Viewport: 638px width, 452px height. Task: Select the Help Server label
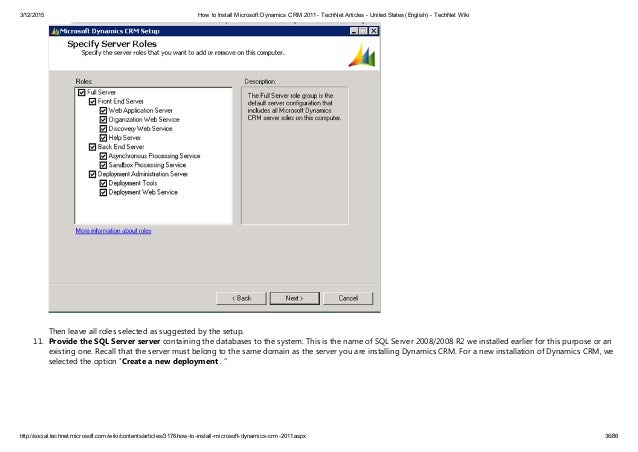pyautogui.click(x=125, y=138)
